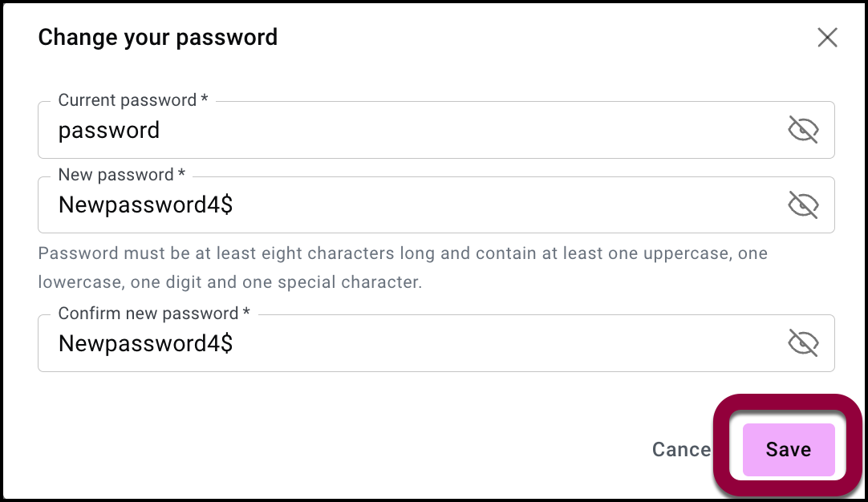Click the Save button
This screenshot has height=502, width=868.
tap(789, 450)
